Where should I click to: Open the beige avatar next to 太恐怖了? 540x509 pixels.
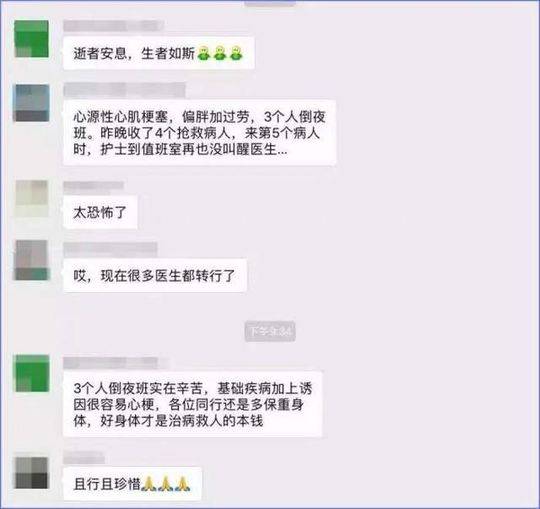32,198
